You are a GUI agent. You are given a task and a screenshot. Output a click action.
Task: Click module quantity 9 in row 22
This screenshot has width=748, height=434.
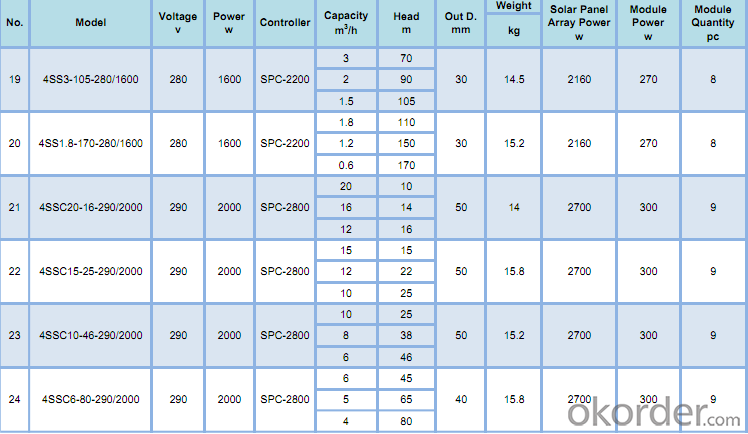[713, 271]
